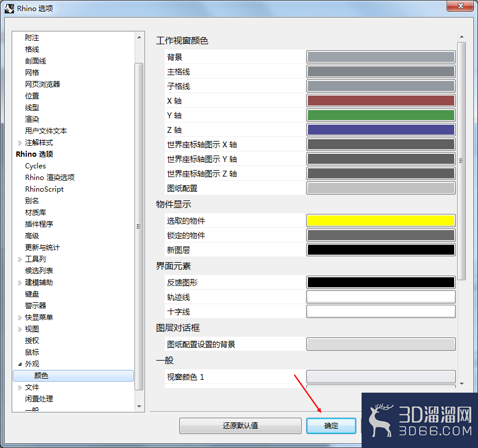Change the 反馈图形 color swatch
The image size is (478, 448).
pyautogui.click(x=381, y=283)
